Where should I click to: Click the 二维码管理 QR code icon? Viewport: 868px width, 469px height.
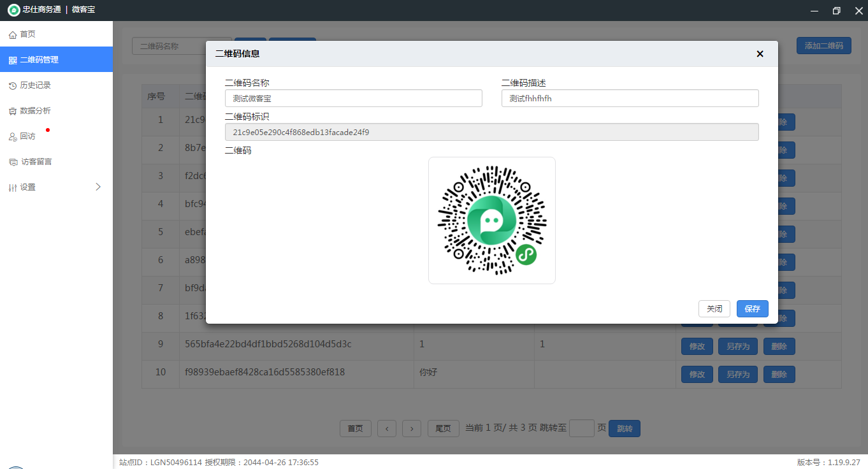click(13, 60)
